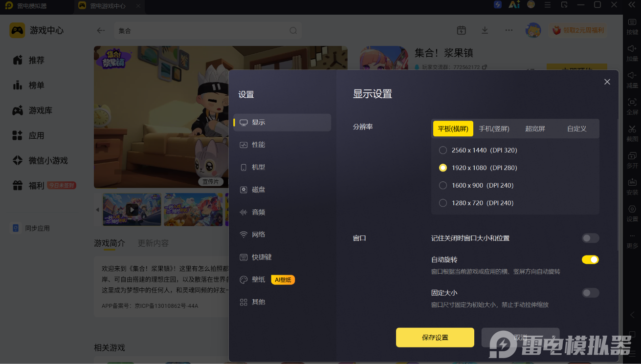Switch to 平板(横屏) resolution tab
641x364 pixels.
453,128
